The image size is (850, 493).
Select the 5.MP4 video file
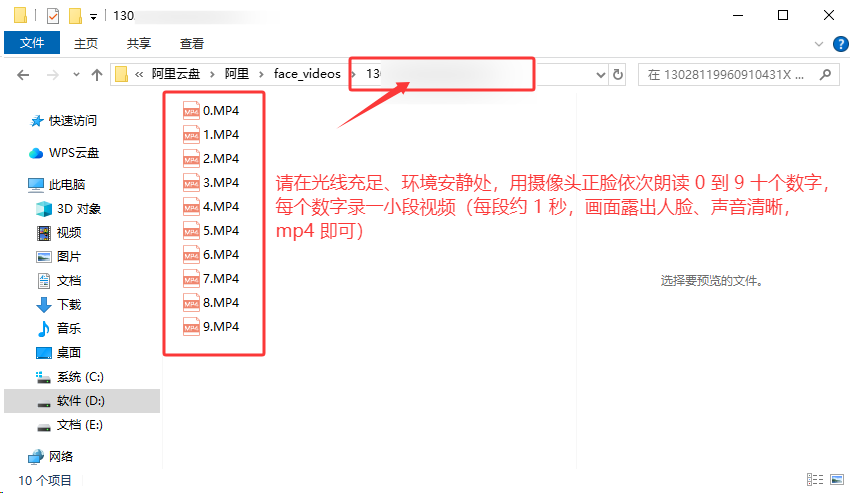(211, 231)
